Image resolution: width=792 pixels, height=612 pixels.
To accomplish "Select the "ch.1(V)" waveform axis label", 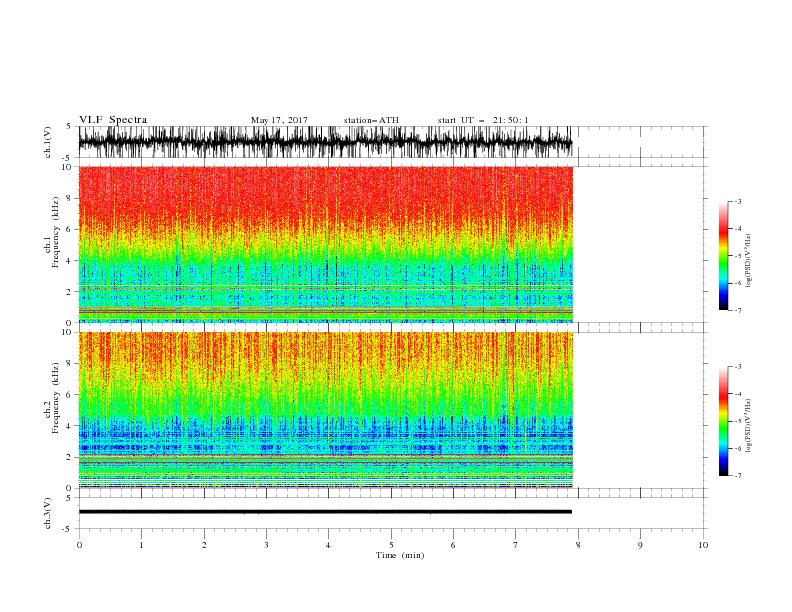I will (48, 142).
